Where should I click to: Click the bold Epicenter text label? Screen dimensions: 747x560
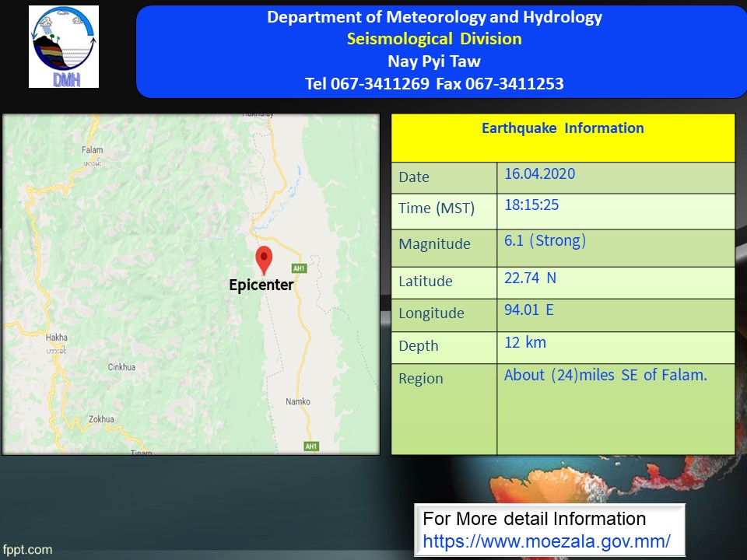tap(261, 285)
